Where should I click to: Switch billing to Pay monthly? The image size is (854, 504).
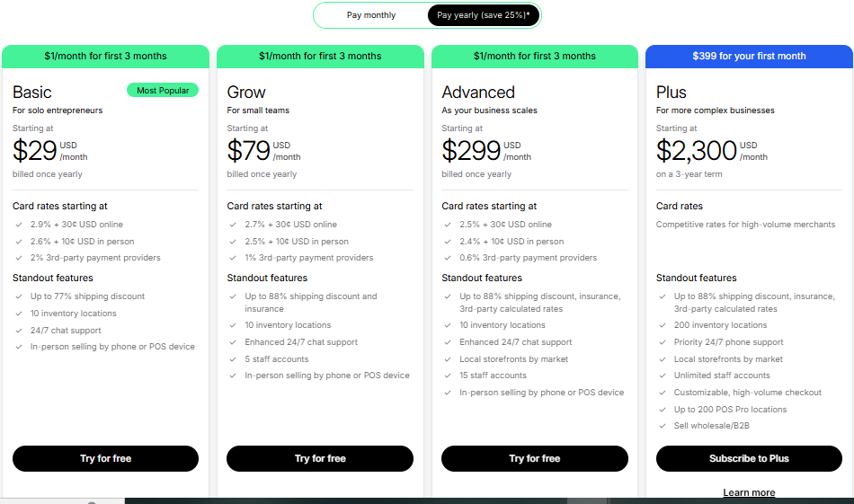click(x=371, y=15)
